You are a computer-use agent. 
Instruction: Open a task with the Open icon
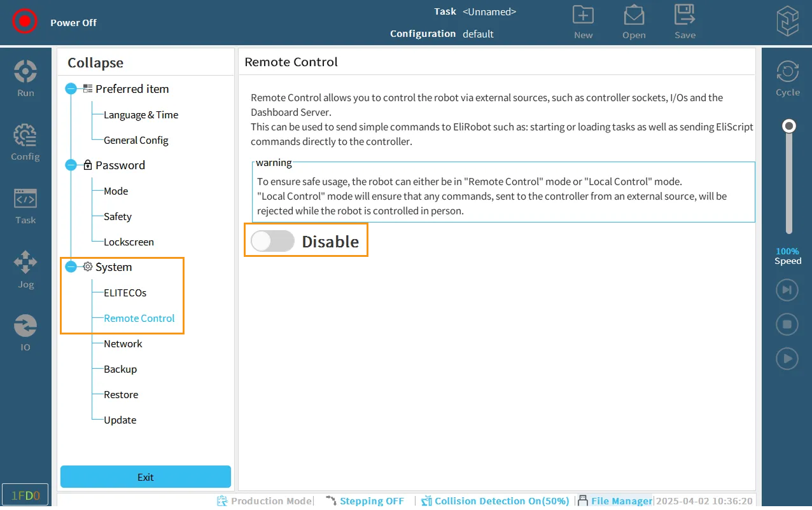(x=634, y=22)
